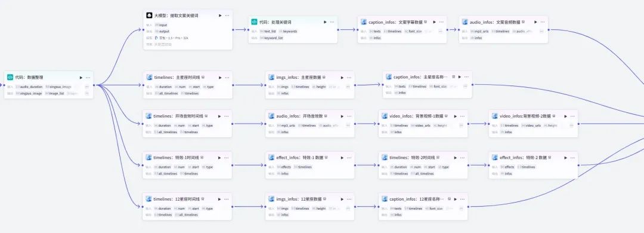Click the plugin icon of timelines：特效-1时间线
This screenshot has width=644, height=233.
coord(149,157)
